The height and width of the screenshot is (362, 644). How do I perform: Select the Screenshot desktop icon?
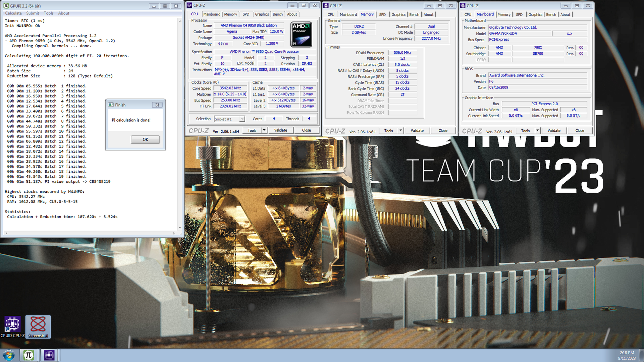point(38,327)
